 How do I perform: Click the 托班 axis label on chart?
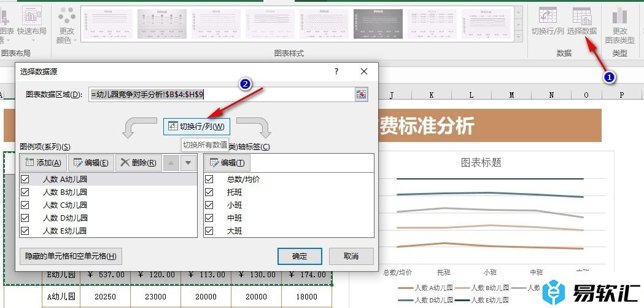click(444, 272)
